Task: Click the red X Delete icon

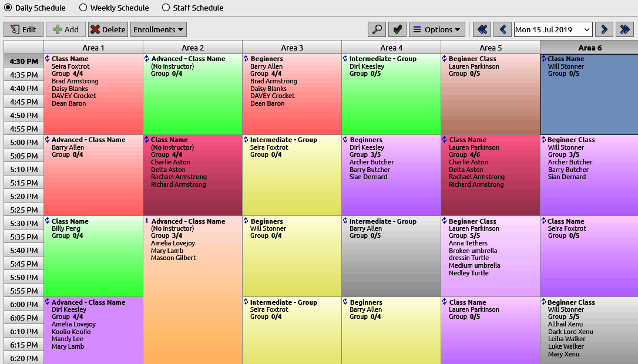Action: pos(96,29)
